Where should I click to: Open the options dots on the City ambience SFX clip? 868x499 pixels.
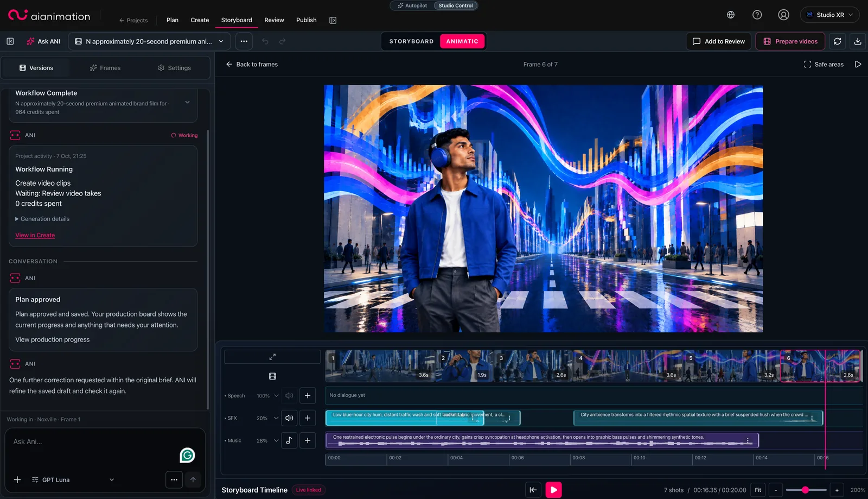point(812,418)
